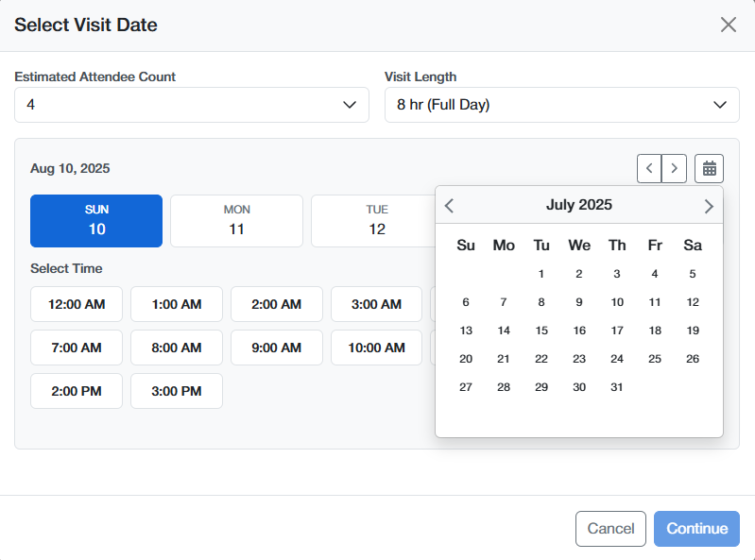Open the calendar picker icon
The height and width of the screenshot is (560, 755).
[x=709, y=169]
